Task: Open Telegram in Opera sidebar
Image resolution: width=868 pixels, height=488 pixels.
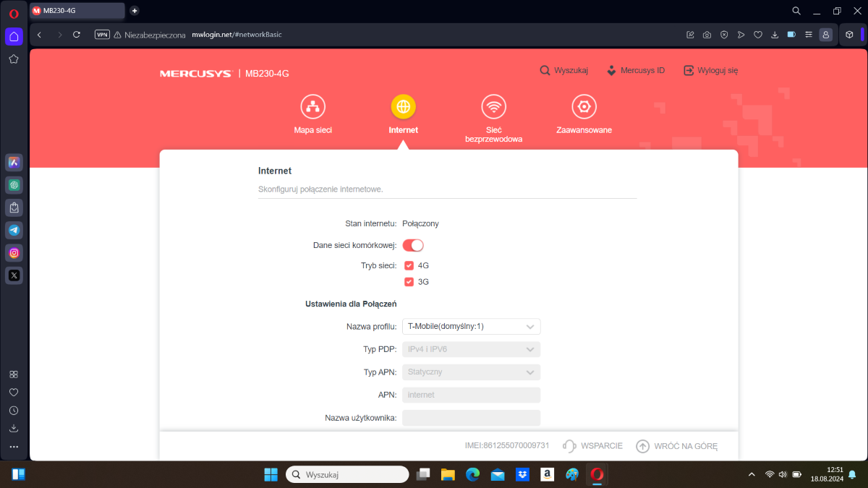Action: [x=14, y=230]
